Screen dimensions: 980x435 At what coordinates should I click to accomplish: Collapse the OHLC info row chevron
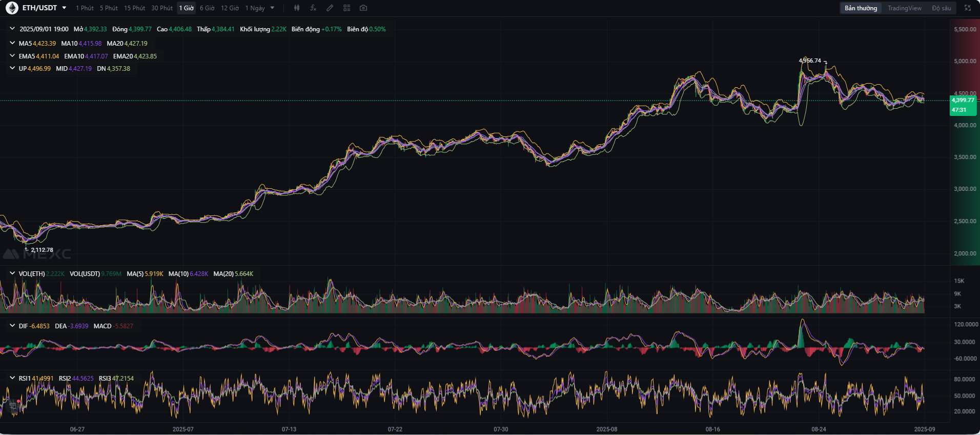pos(12,29)
